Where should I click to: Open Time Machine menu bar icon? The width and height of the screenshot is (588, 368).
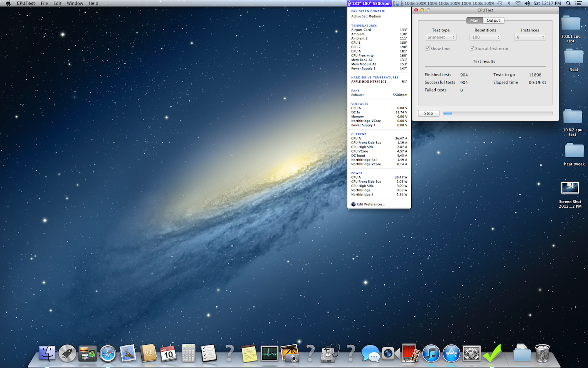(500, 3)
